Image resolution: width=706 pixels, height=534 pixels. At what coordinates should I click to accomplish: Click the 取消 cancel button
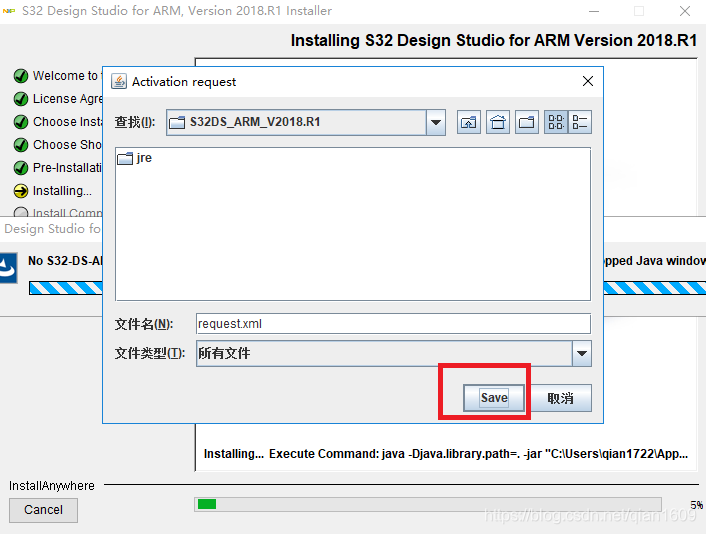click(560, 398)
